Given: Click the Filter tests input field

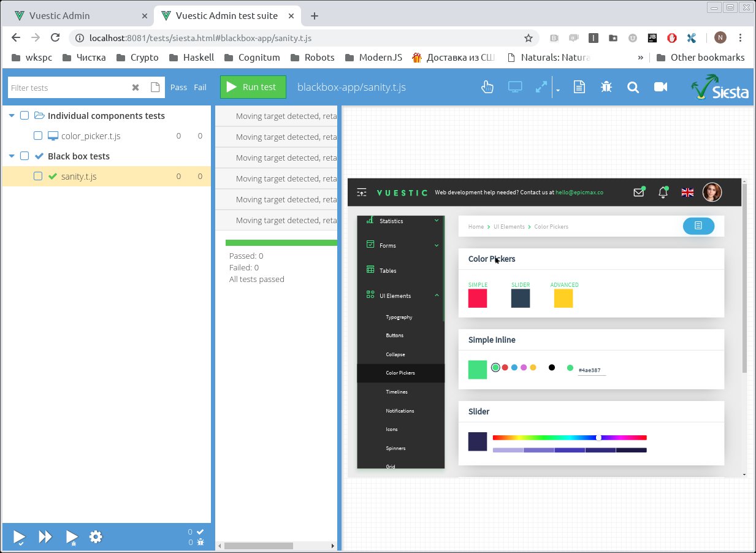Looking at the screenshot, I should 69,88.
